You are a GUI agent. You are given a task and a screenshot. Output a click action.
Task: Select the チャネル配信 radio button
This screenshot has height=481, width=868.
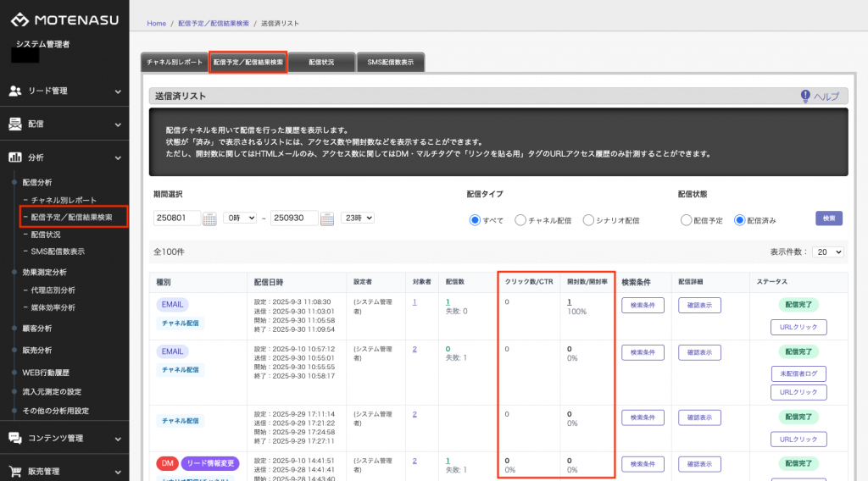coord(521,220)
